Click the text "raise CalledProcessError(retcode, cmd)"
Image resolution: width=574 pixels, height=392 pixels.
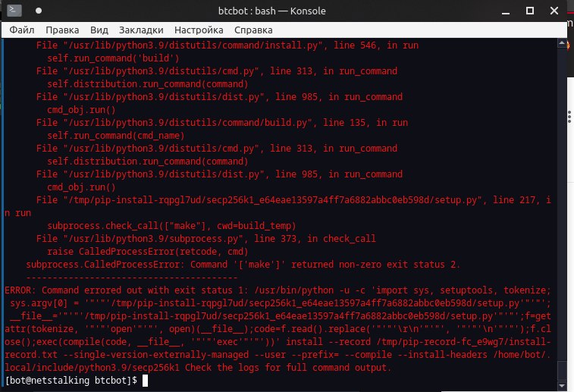(x=148, y=252)
